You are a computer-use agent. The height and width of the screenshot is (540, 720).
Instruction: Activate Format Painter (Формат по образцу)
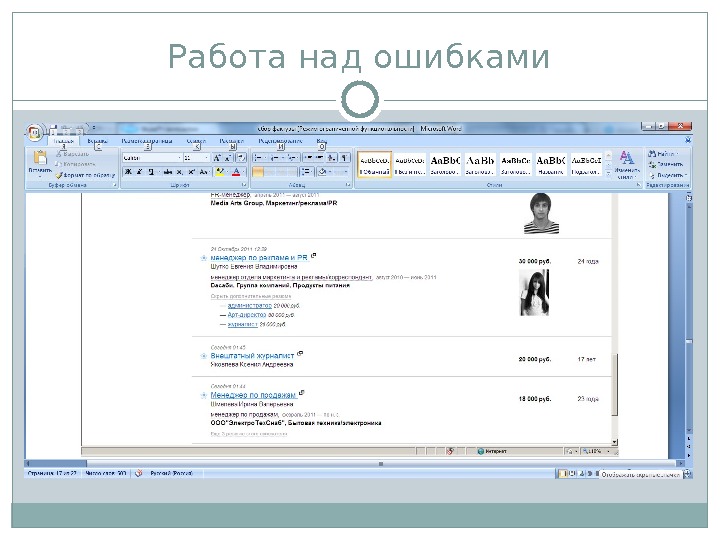click(x=85, y=175)
